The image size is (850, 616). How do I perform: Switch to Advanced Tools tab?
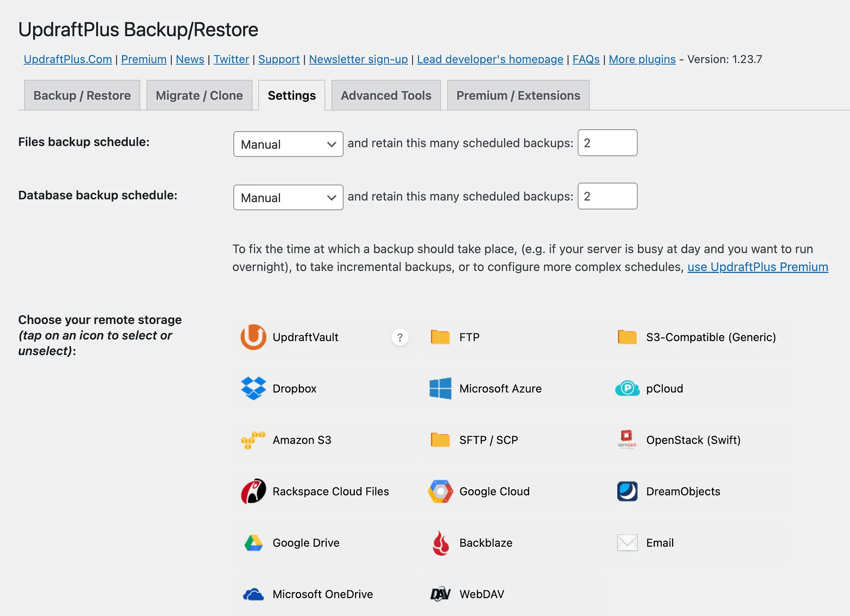coord(386,95)
